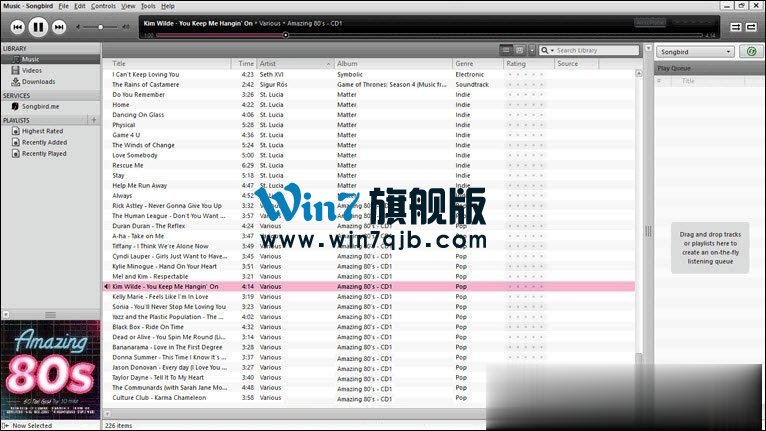Skip to the previous track
This screenshot has height=431, width=766.
pyautogui.click(x=17, y=27)
